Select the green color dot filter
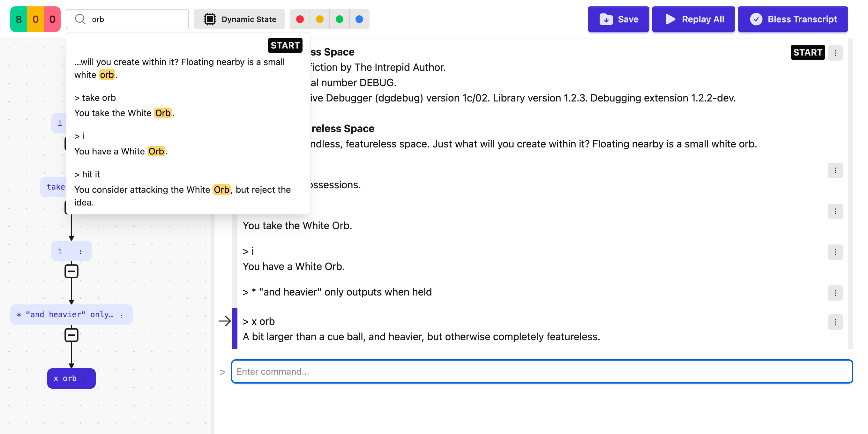868x434 pixels. click(339, 19)
